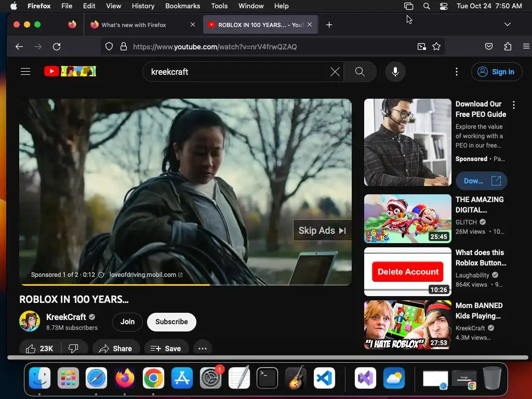The height and width of the screenshot is (399, 532).
Task: Subscribe to KreekCraft
Action: point(171,322)
